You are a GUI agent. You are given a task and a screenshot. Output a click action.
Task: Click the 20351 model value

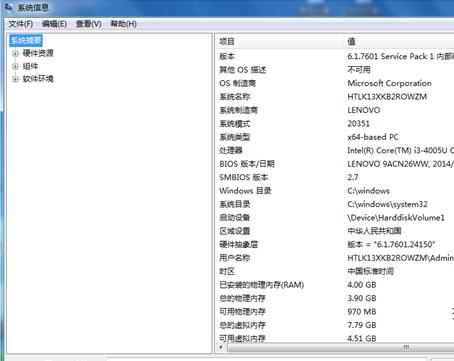point(358,124)
